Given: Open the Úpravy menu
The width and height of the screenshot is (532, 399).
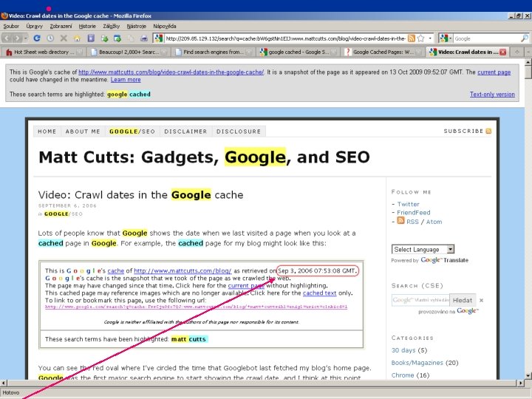Looking at the screenshot, I should coord(34,26).
